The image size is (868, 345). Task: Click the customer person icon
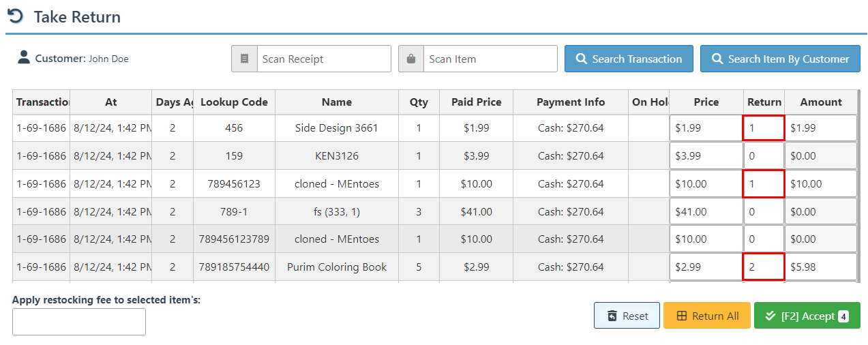(24, 58)
